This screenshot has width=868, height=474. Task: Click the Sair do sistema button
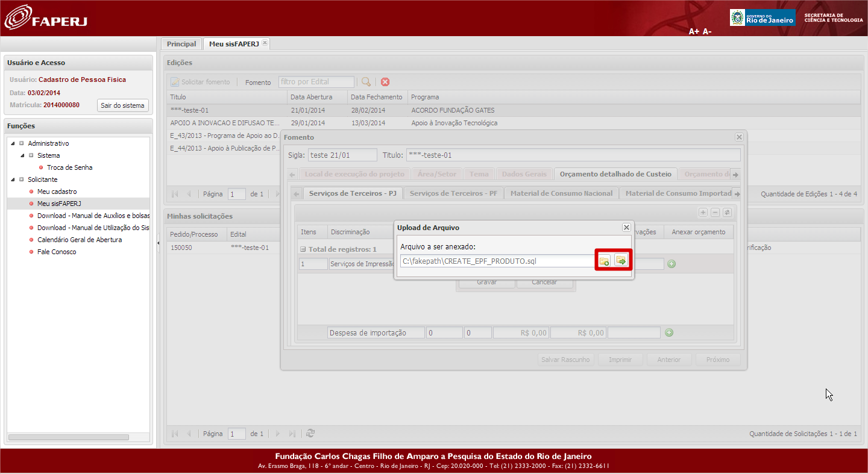[122, 105]
